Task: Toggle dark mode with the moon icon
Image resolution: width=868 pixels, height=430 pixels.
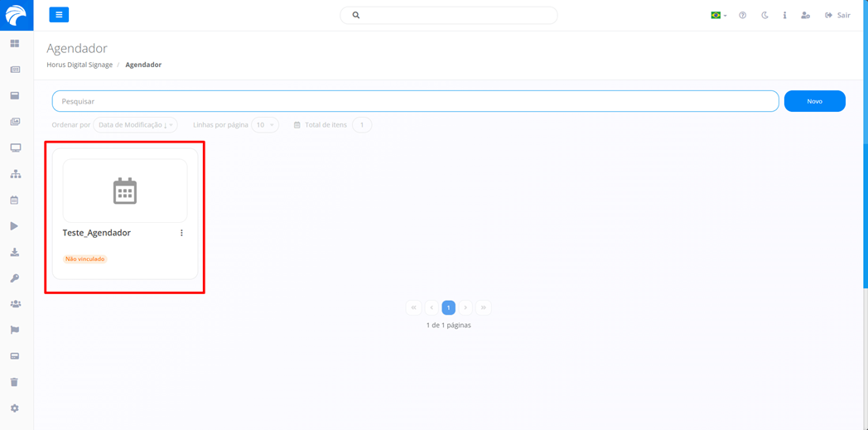Action: point(764,15)
